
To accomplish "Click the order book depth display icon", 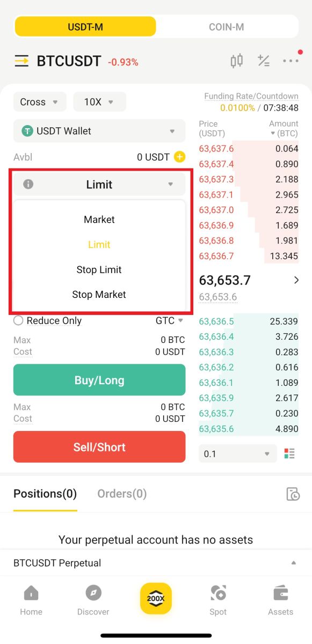I will [289, 453].
